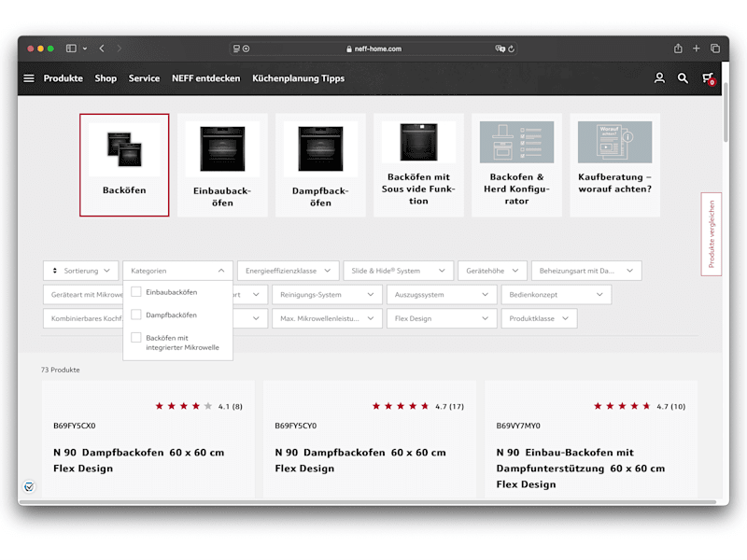Open the Shop menu
The height and width of the screenshot is (560, 747).
click(106, 78)
